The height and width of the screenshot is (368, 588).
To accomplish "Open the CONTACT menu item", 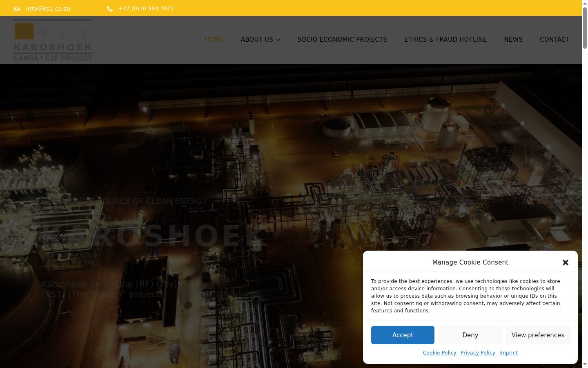I will [x=555, y=40].
